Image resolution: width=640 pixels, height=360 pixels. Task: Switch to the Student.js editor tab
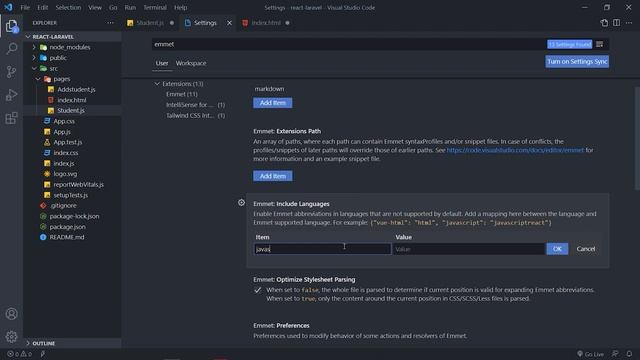tap(150, 23)
